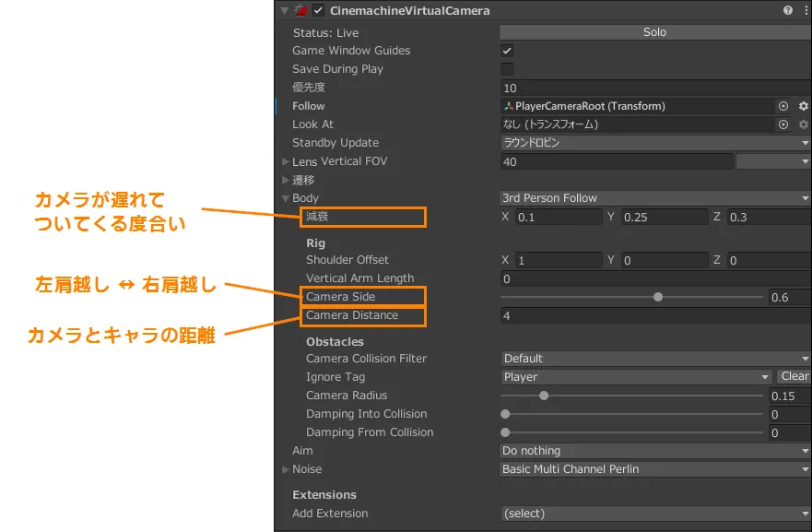Viewport: 812px width, 532px height.
Task: Click the Follow field PlayerCameraRoot (Transform)
Action: (x=638, y=106)
